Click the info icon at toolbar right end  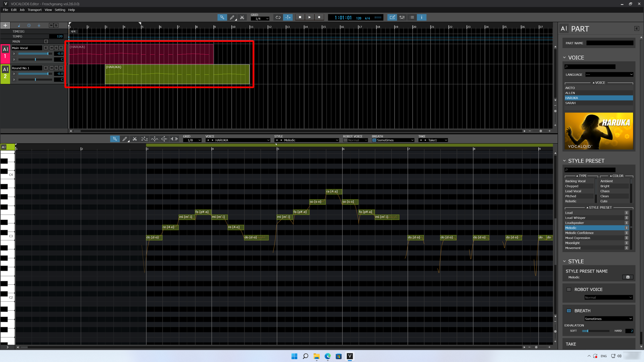421,17
